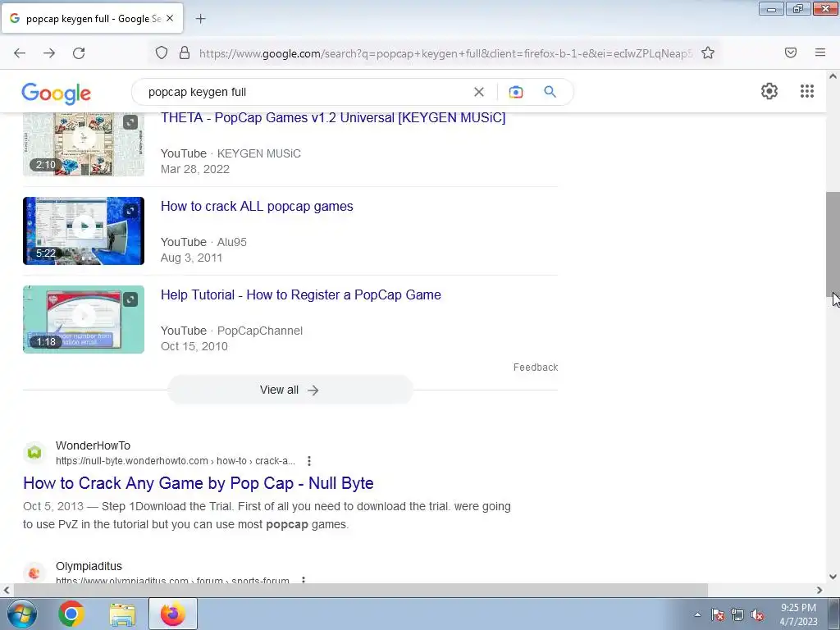This screenshot has height=630, width=840.
Task: Expand Help Tutorial video preview icon
Action: tap(130, 299)
